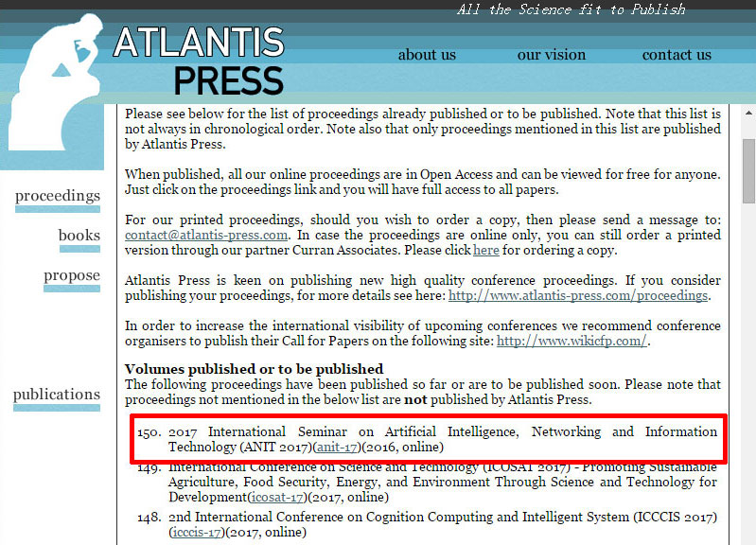Open the www.wikicfp.com link
756x545 pixels.
(x=571, y=341)
